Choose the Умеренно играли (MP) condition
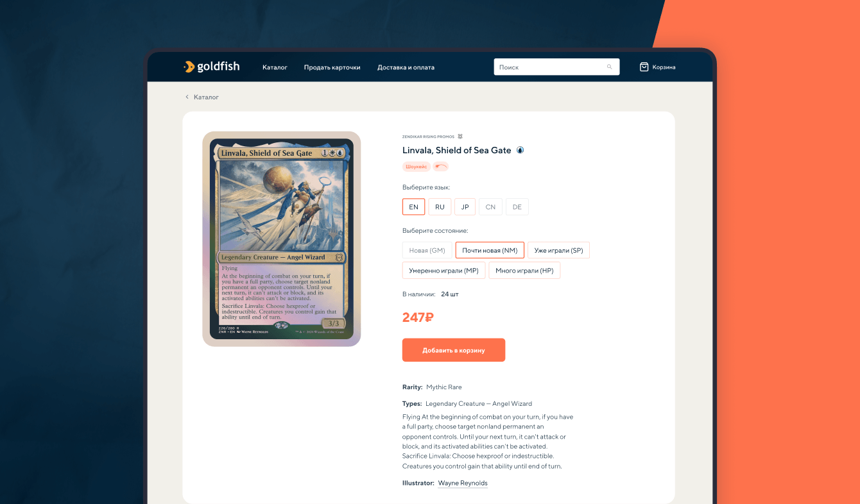Screen dimensions: 860x504 tap(443, 271)
